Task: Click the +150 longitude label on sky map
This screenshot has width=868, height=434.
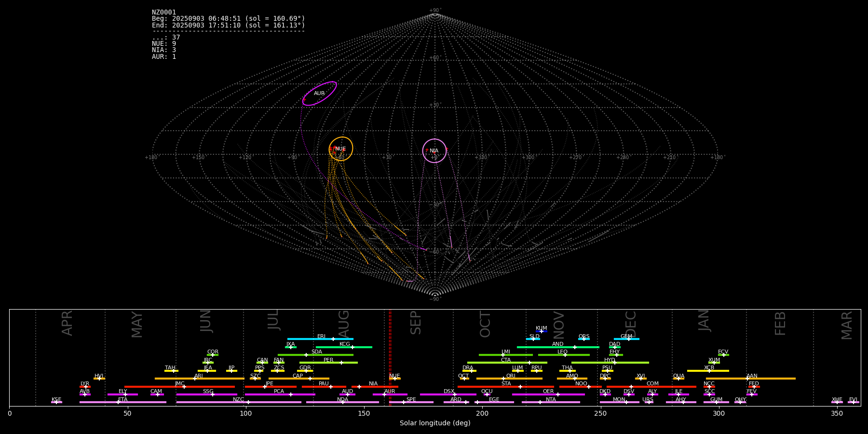Action: pyautogui.click(x=198, y=157)
